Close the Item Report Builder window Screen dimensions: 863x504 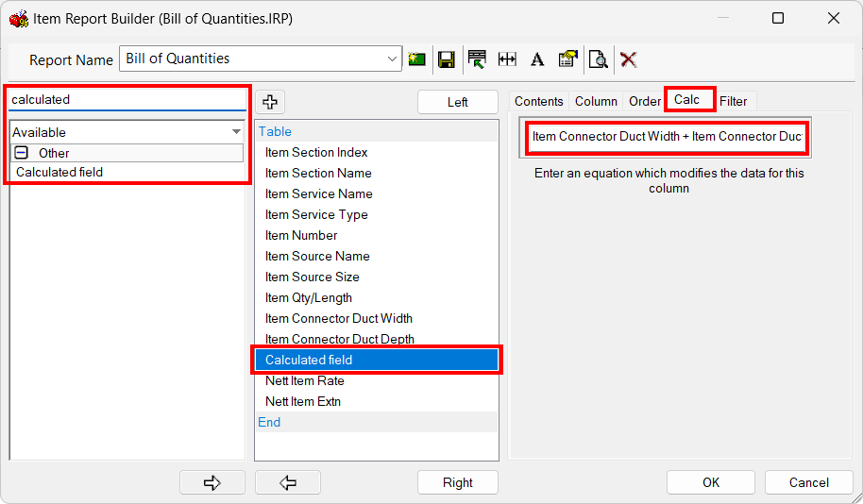click(834, 18)
